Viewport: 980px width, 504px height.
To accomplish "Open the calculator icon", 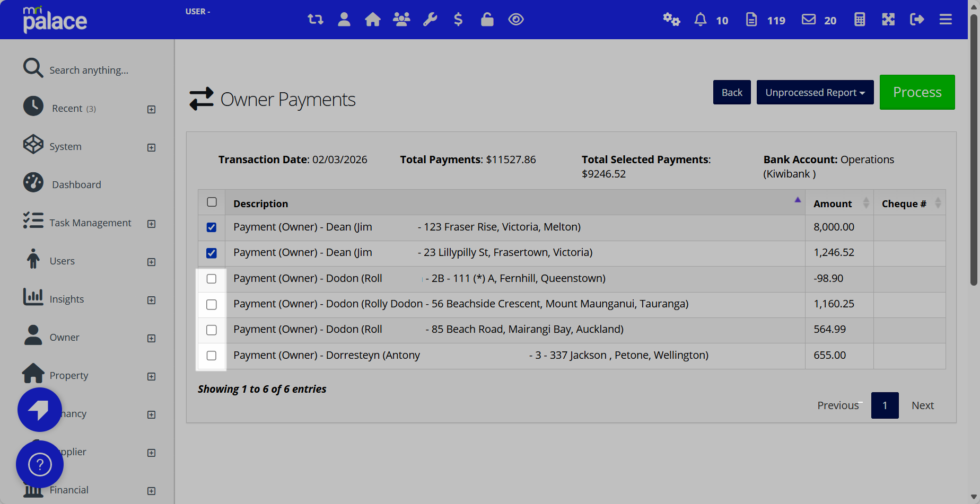I will coord(860,20).
